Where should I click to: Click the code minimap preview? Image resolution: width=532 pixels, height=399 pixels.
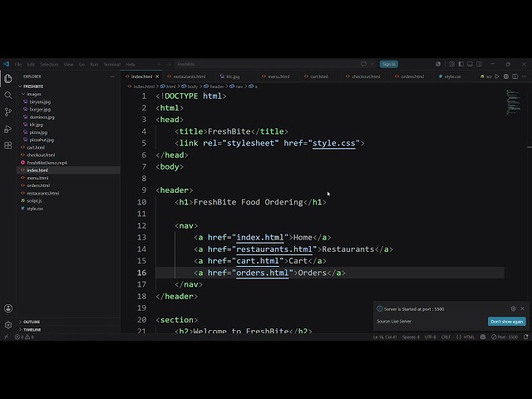514,101
